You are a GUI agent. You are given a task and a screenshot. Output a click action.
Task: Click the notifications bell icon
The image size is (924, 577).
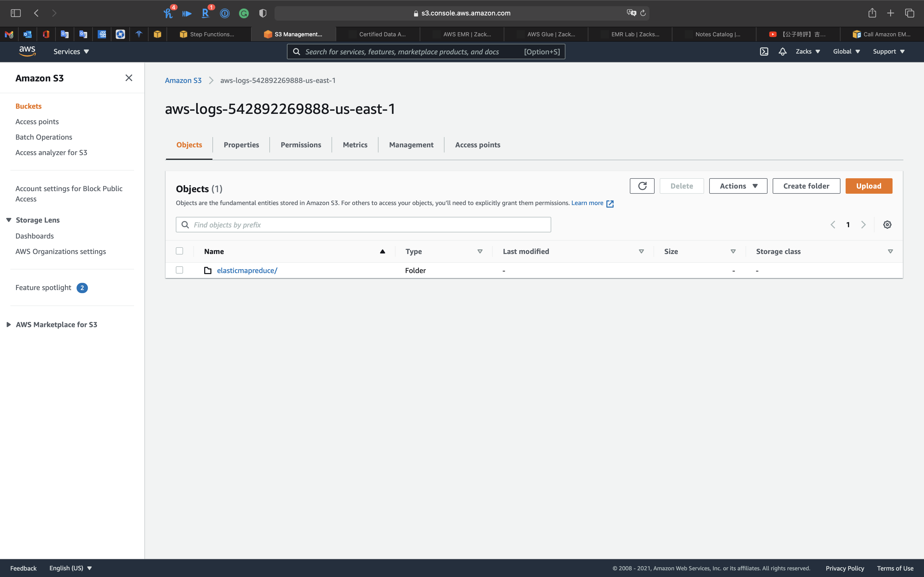coord(782,52)
